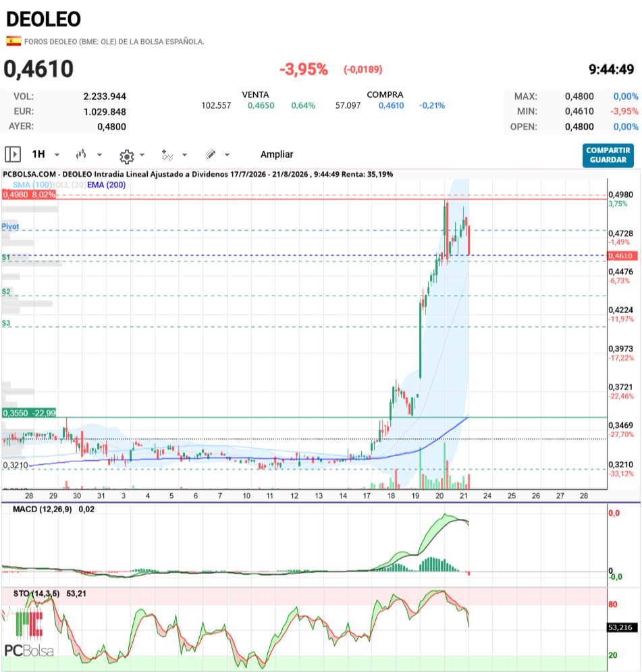Click the S1 support label
642x672 pixels.
point(6,257)
